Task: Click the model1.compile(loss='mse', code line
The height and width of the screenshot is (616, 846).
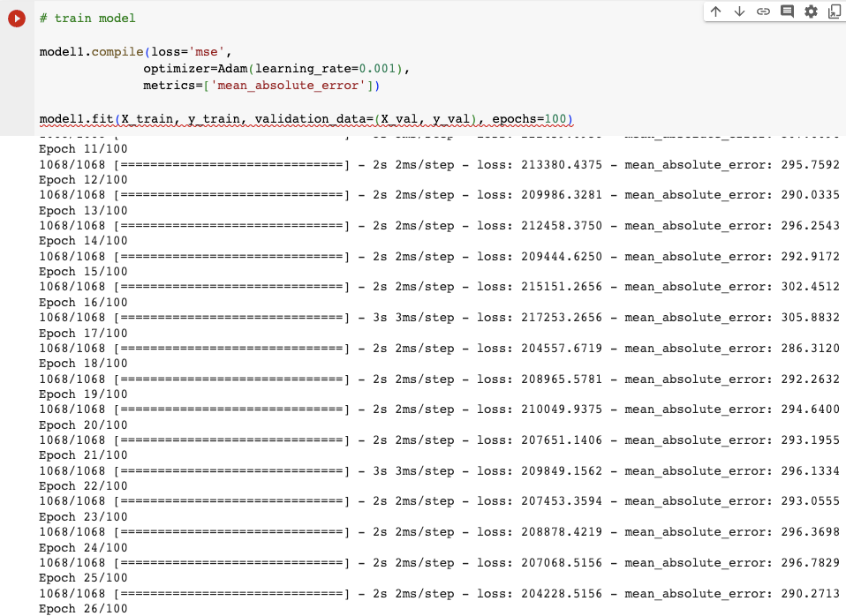Action: coord(135,52)
